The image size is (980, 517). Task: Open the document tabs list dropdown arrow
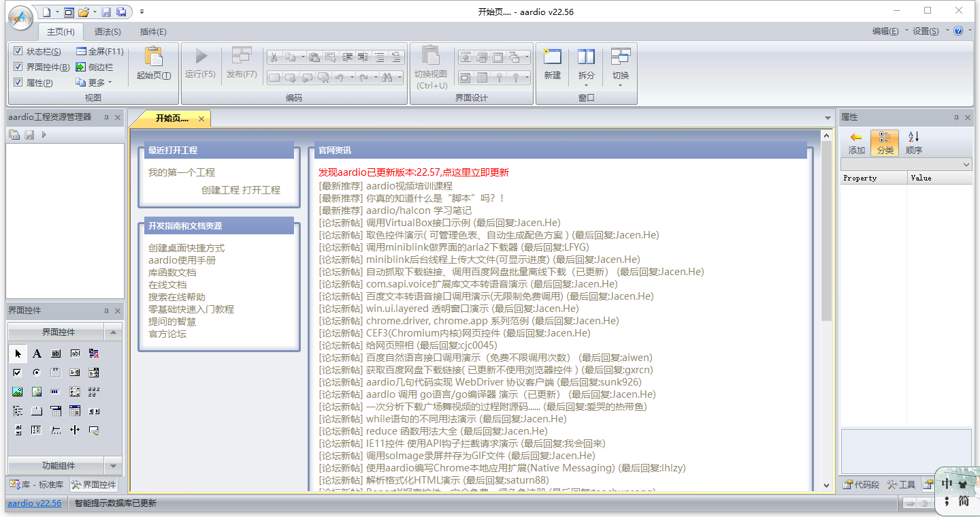(828, 119)
